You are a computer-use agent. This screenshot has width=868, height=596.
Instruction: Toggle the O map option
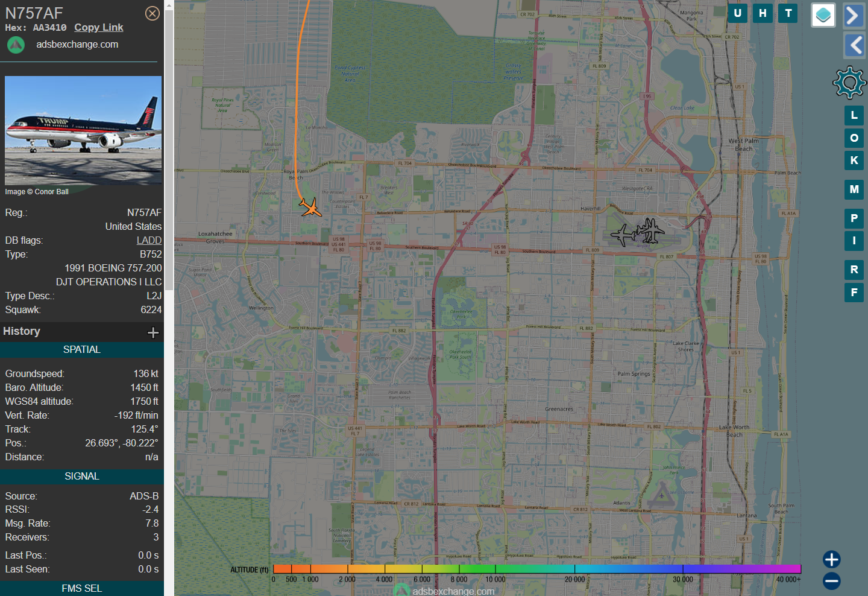pos(854,138)
